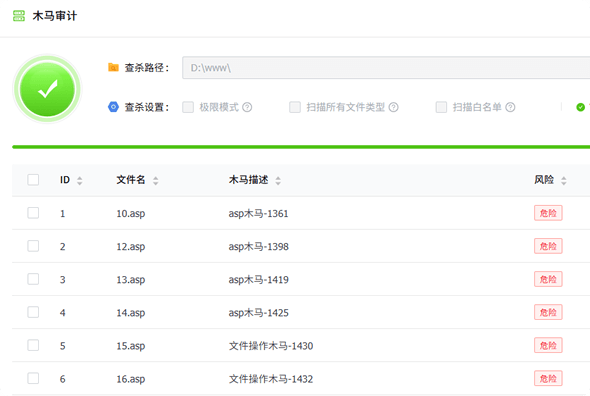Click description 文件操作木马-1432
The height and width of the screenshot is (396, 590).
click(x=271, y=379)
